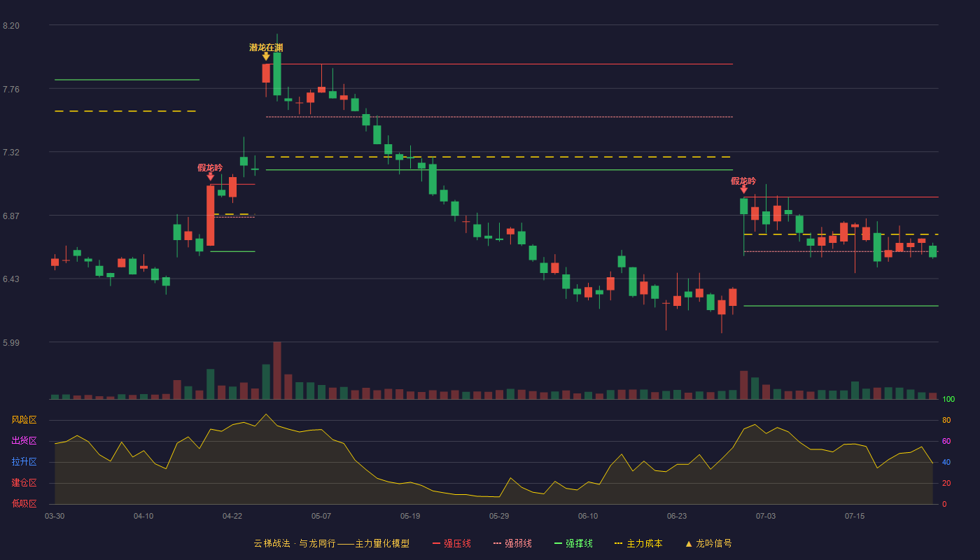Click the yellow triangle beside 龙吟信号

point(688,543)
